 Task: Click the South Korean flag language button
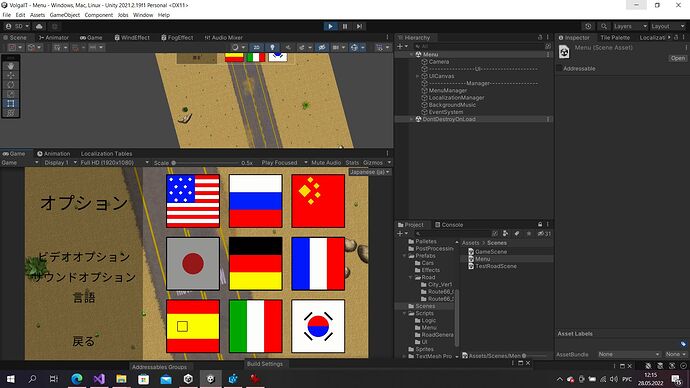[x=318, y=326]
